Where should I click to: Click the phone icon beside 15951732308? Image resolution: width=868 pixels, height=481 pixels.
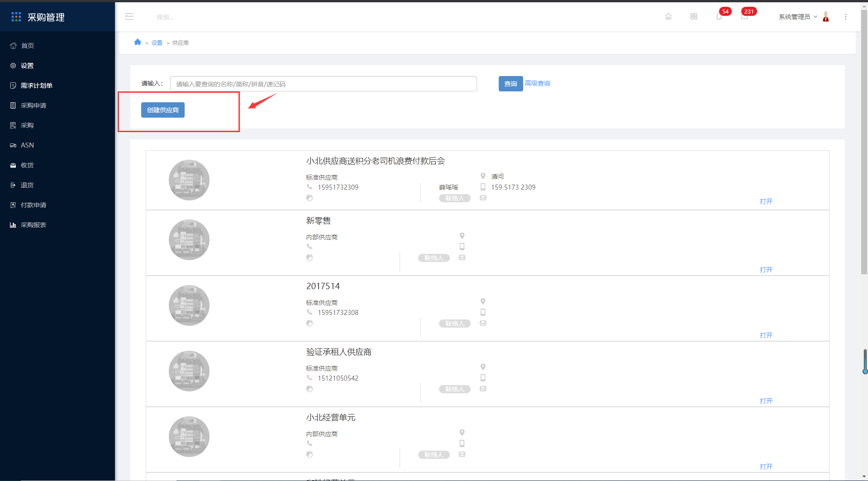[310, 312]
